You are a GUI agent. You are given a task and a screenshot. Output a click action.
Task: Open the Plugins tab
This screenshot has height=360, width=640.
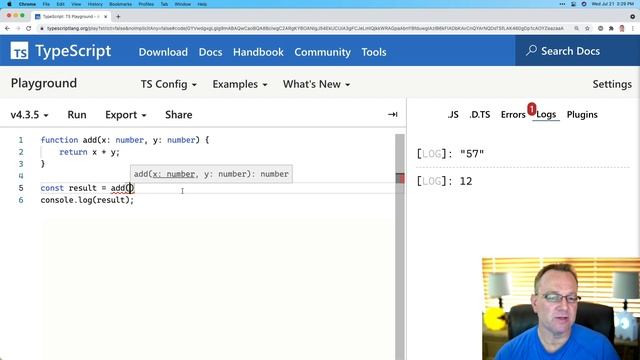582,115
